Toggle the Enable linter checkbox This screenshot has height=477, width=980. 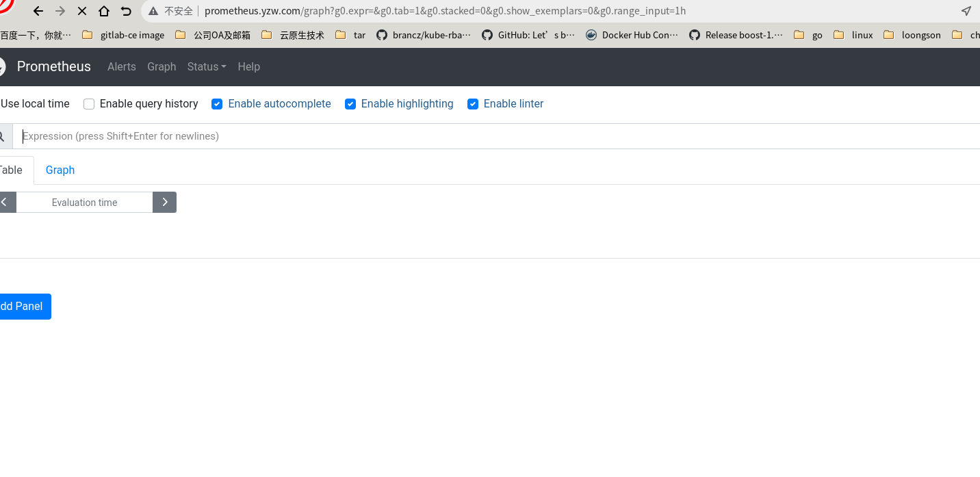(473, 104)
